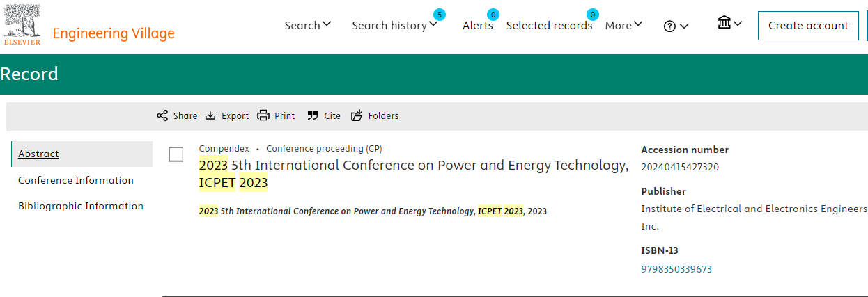Open the institution building icon menu
The image size is (868, 297).
pos(729,23)
